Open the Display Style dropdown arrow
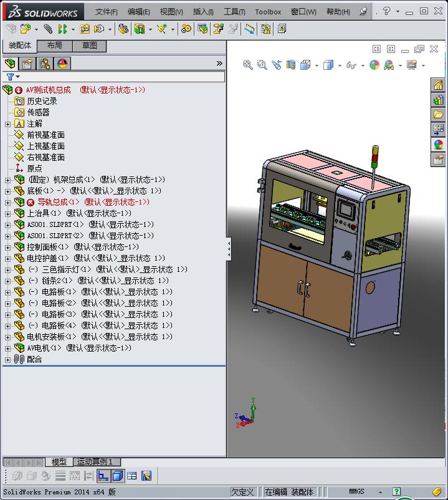The width and height of the screenshot is (448, 500). (x=340, y=65)
